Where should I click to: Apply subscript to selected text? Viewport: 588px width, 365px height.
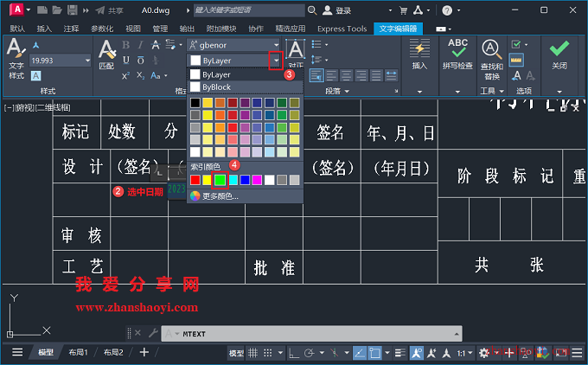click(x=140, y=75)
